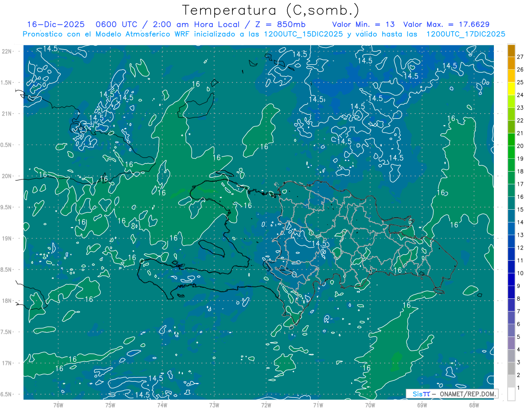The image size is (532, 411).
Task: Click the white bottom color scale segment
Action: (x=511, y=394)
